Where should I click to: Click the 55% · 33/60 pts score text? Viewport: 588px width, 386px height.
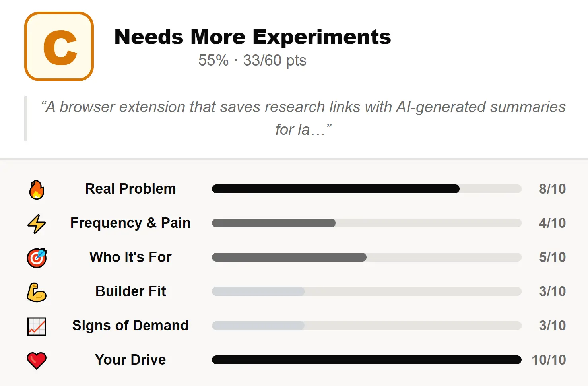252,60
